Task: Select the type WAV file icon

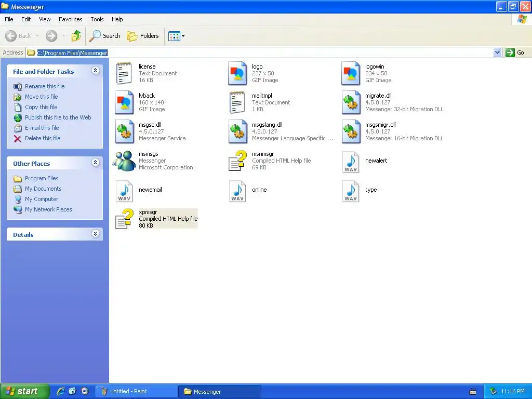Action: (x=351, y=191)
